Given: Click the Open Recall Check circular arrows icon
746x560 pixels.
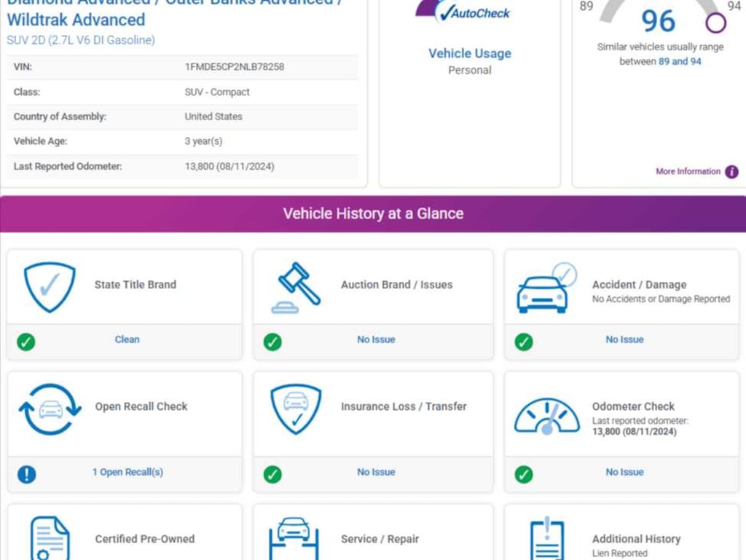Looking at the screenshot, I should (50, 409).
